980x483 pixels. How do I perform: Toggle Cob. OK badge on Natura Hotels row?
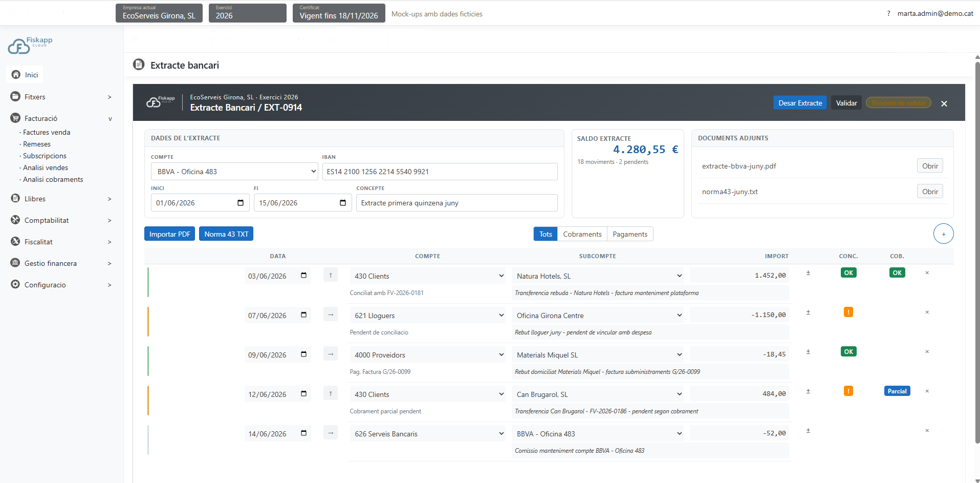(897, 272)
